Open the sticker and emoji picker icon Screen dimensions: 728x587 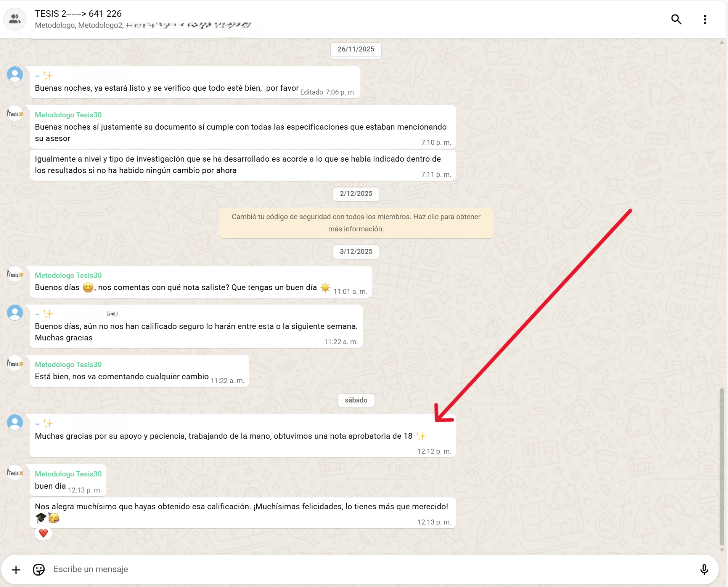point(39,569)
